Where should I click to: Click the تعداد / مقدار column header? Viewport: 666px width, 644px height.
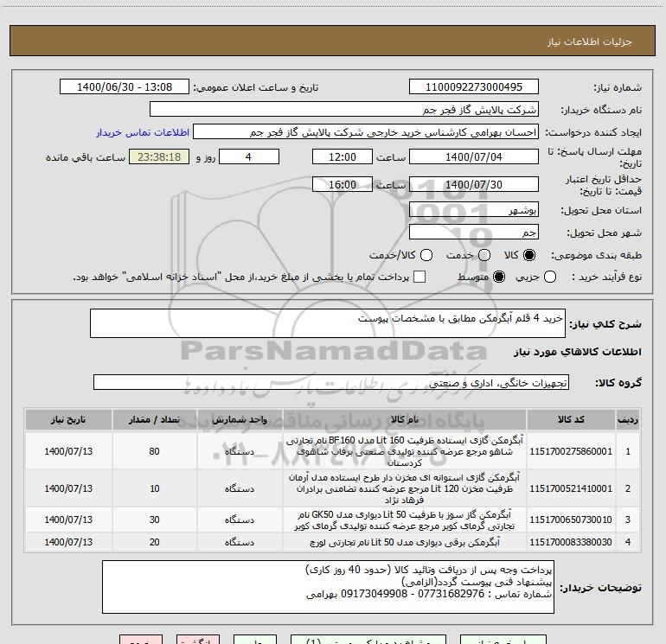coord(154,420)
